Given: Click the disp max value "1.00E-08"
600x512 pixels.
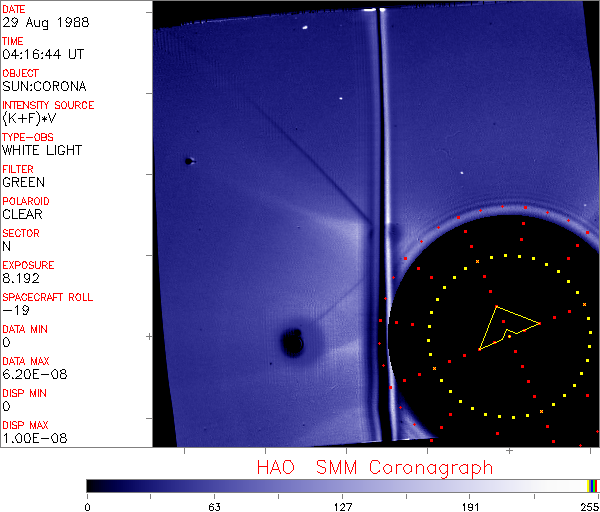Looking at the screenshot, I should point(30,438).
